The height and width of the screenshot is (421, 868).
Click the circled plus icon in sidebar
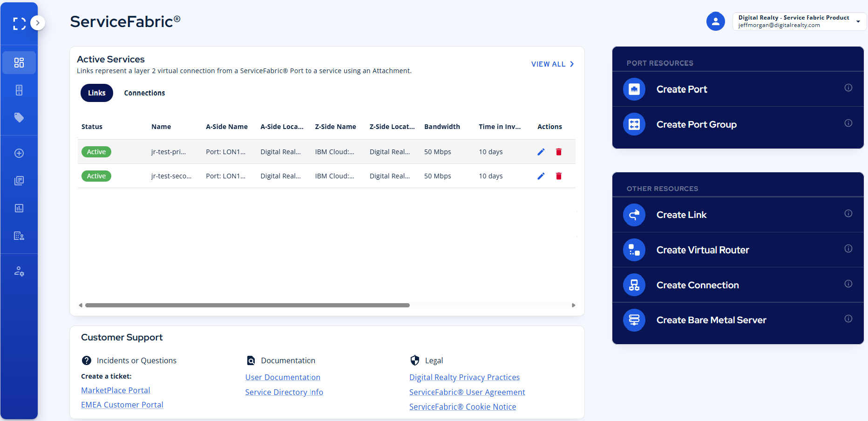pyautogui.click(x=19, y=153)
